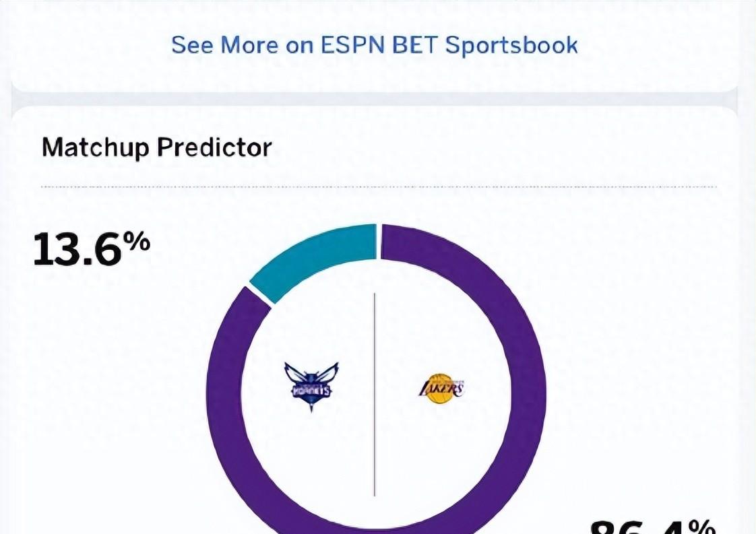Click the Matchup Predictor heading
Viewport: 756px width, 534px height.
click(157, 147)
